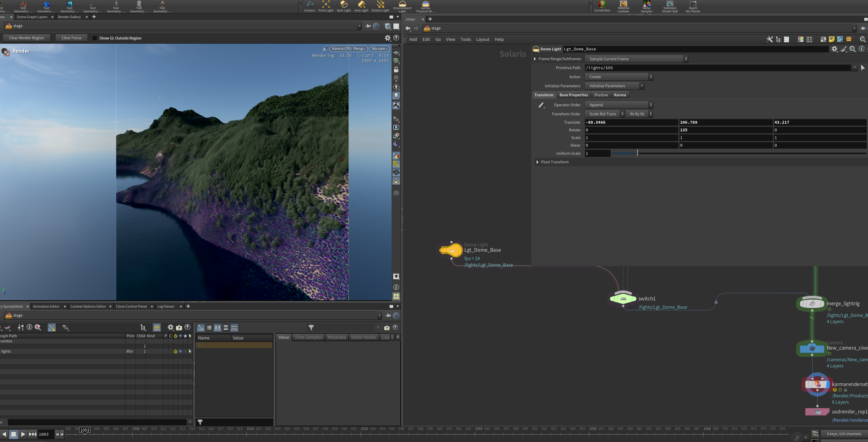Select the usdrender_rop1 node
Screen dimensions: 868x442
click(817, 412)
